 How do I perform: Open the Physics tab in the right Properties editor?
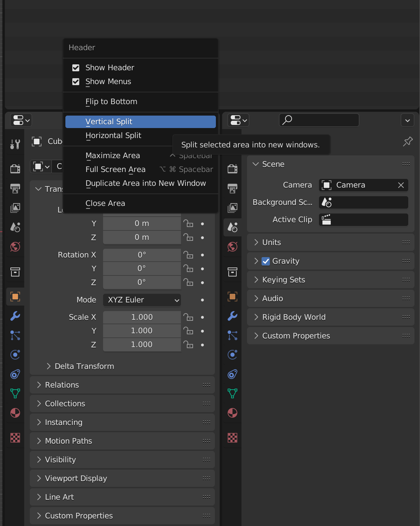coord(232,355)
